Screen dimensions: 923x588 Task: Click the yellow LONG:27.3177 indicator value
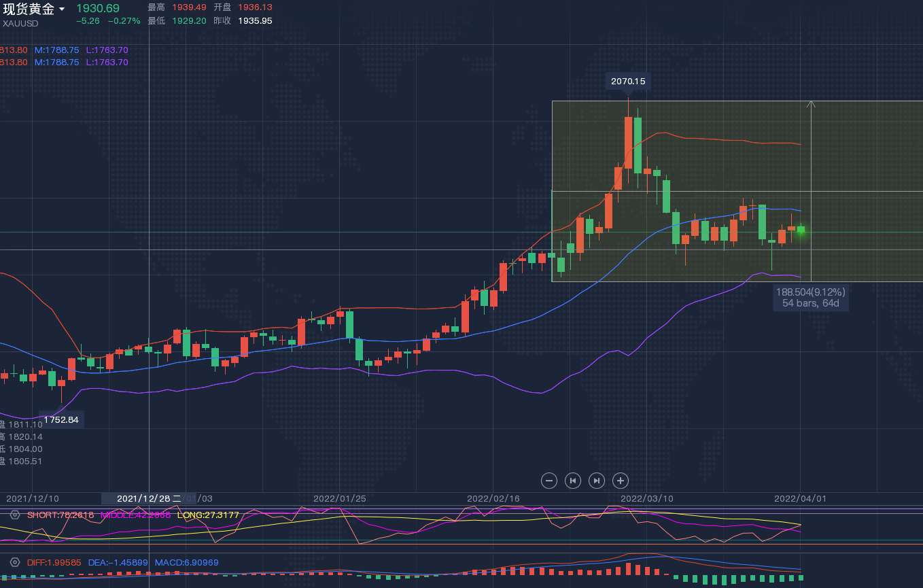pyautogui.click(x=208, y=515)
